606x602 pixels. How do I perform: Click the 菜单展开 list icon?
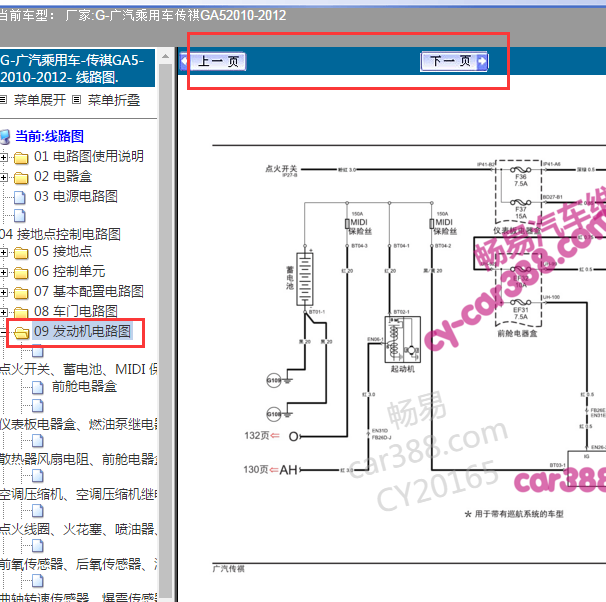pos(3,100)
